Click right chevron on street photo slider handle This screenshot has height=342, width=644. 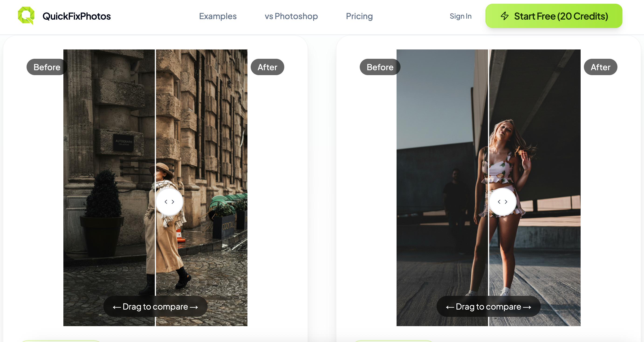pyautogui.click(x=173, y=202)
